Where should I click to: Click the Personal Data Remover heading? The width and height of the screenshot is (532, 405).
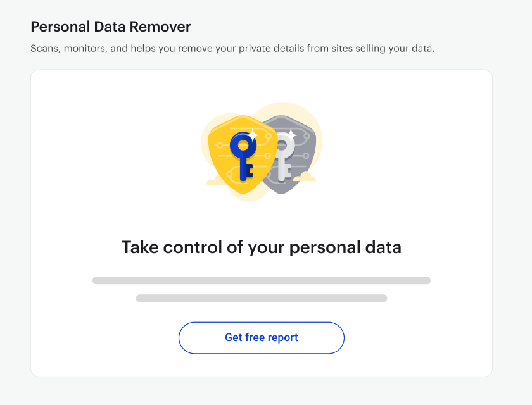111,27
